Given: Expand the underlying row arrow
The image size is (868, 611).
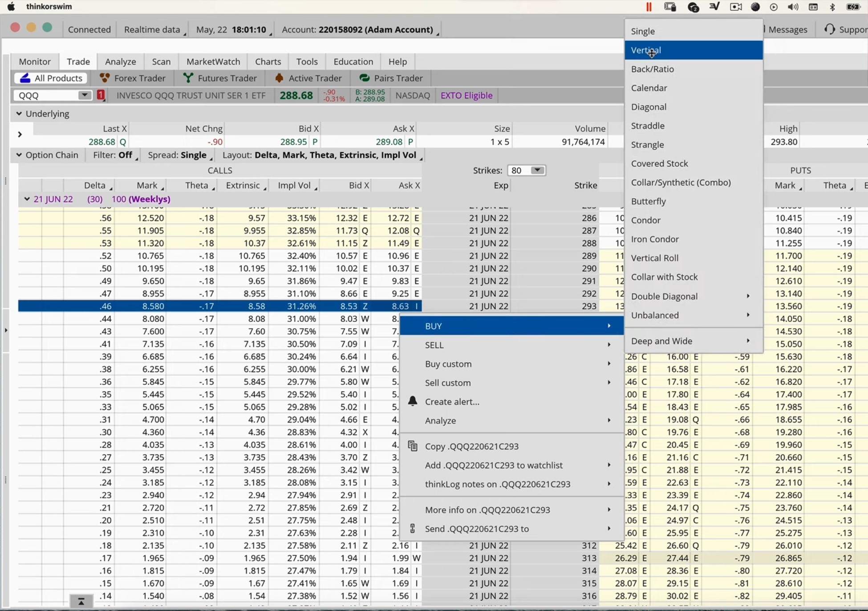Looking at the screenshot, I should (x=20, y=134).
